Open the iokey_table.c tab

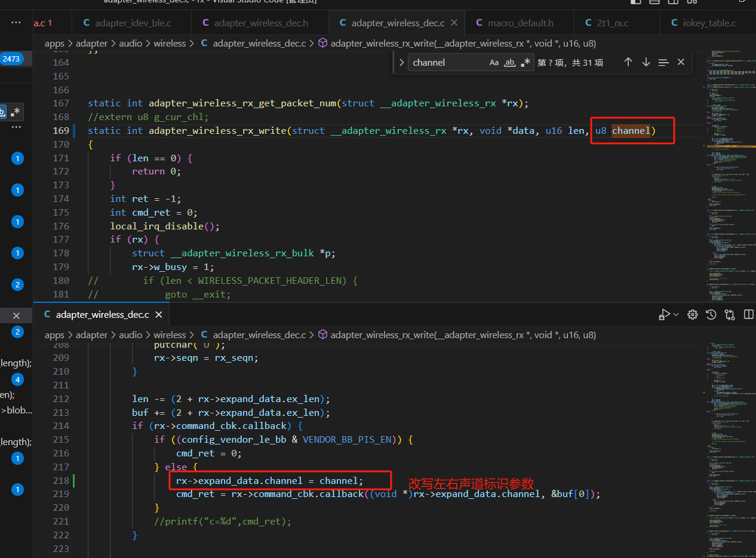(708, 23)
